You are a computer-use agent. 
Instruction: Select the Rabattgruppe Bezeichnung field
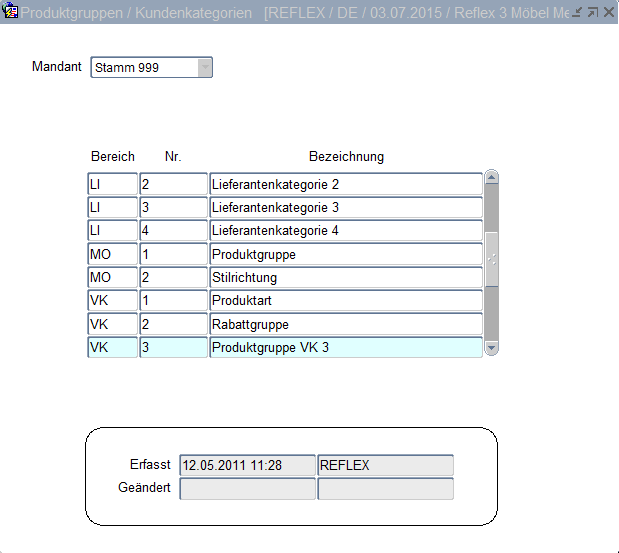tap(345, 325)
